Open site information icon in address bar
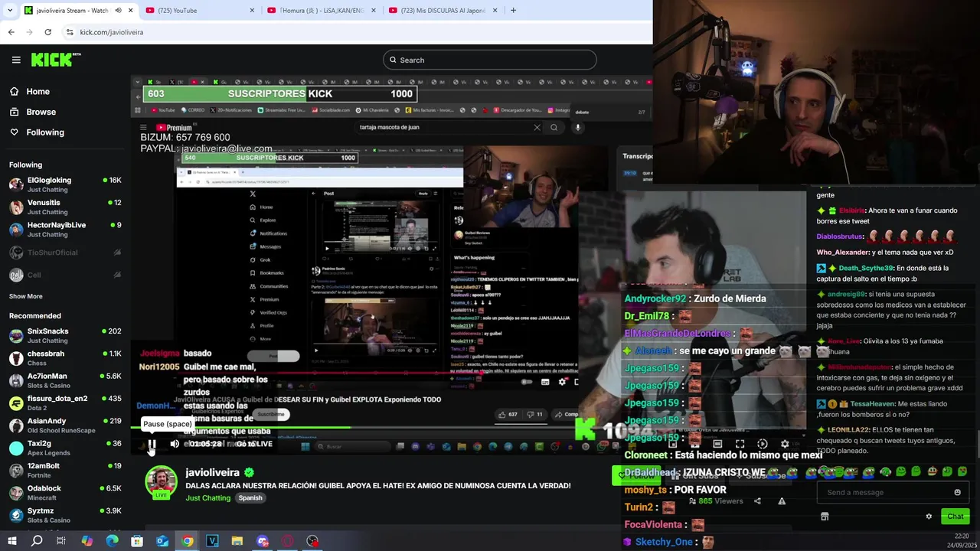Screen dimensions: 980x551 click(x=70, y=32)
